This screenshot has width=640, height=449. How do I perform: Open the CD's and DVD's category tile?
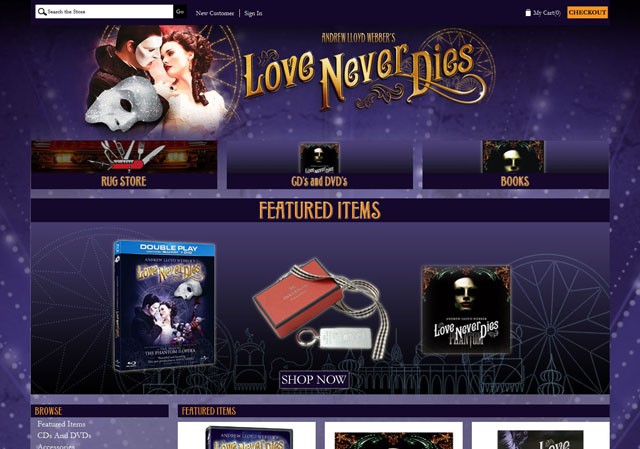click(320, 164)
